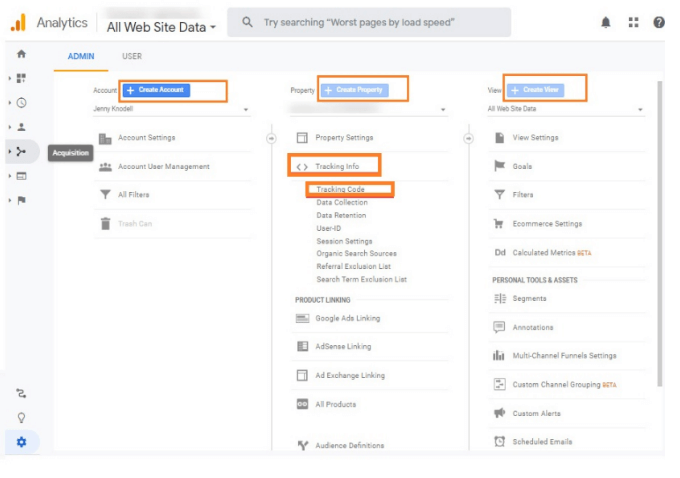The image size is (680, 478).
Task: Open Google Ads Linking
Action: coord(347,319)
